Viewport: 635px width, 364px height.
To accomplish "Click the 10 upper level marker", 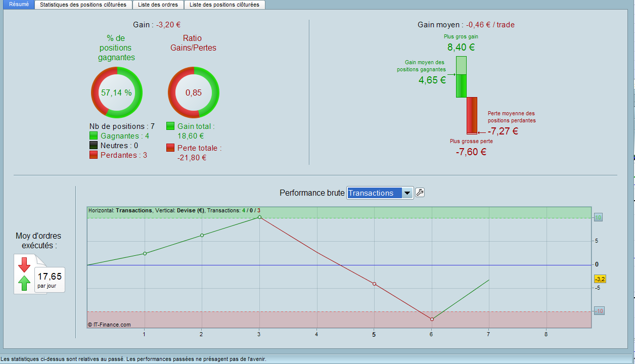I will [x=598, y=218].
